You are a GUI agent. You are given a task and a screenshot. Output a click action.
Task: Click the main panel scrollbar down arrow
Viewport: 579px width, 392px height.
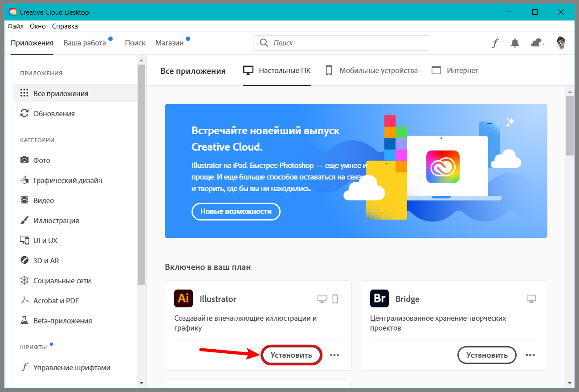570,383
